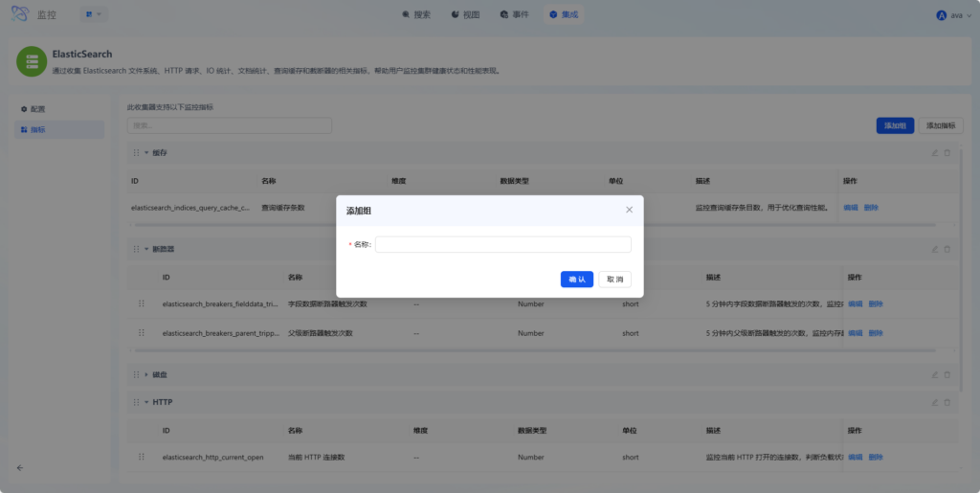Image resolution: width=980 pixels, height=493 pixels.
Task: Click 编辑 for 字段数据断路器触发次数 row
Action: pyautogui.click(x=855, y=303)
